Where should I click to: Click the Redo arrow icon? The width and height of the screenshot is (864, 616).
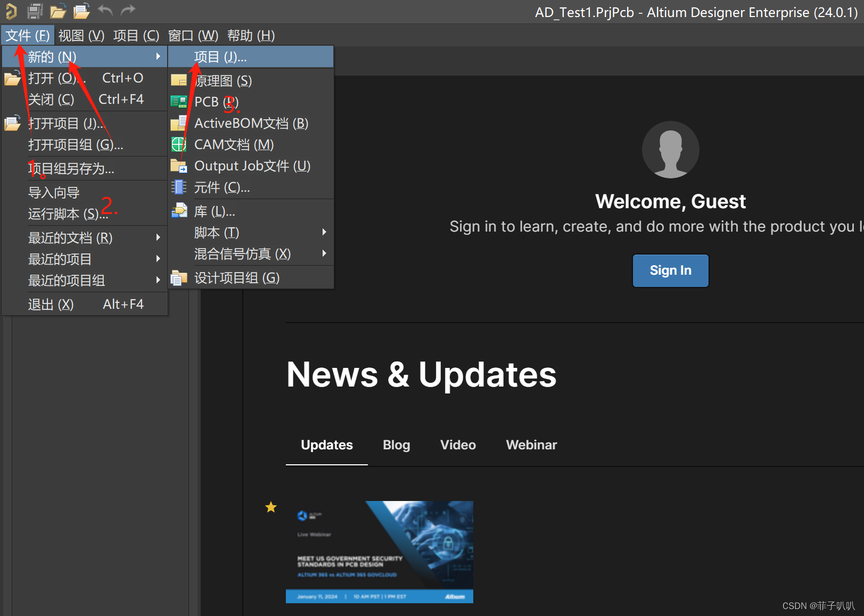128,10
